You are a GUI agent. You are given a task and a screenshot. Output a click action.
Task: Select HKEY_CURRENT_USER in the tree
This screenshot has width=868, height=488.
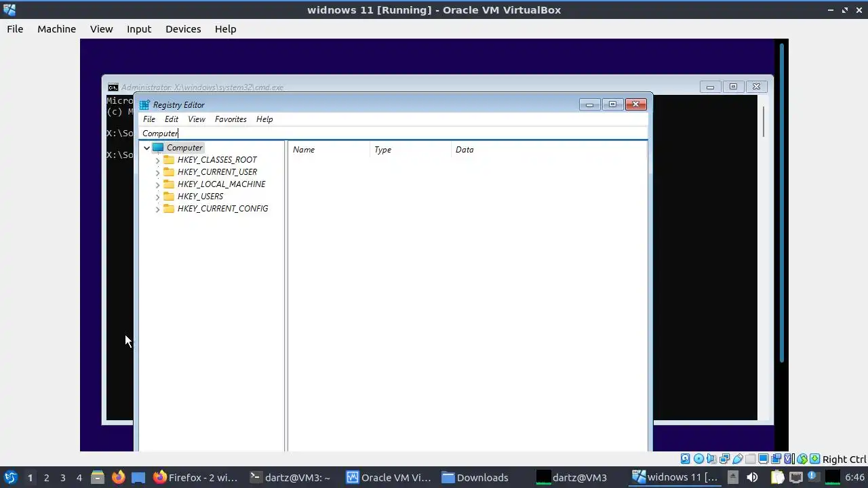tap(217, 172)
